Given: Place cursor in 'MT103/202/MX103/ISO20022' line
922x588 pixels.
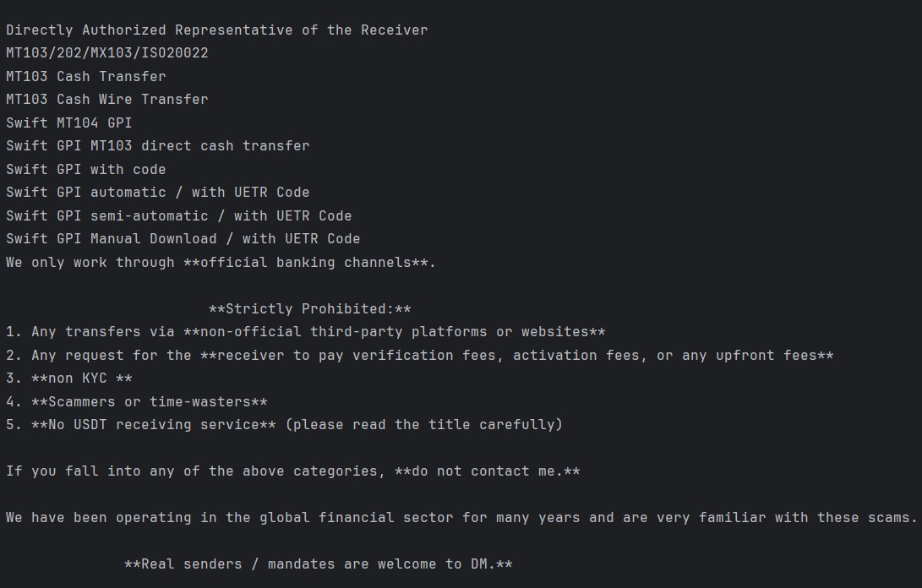Looking at the screenshot, I should tap(107, 53).
